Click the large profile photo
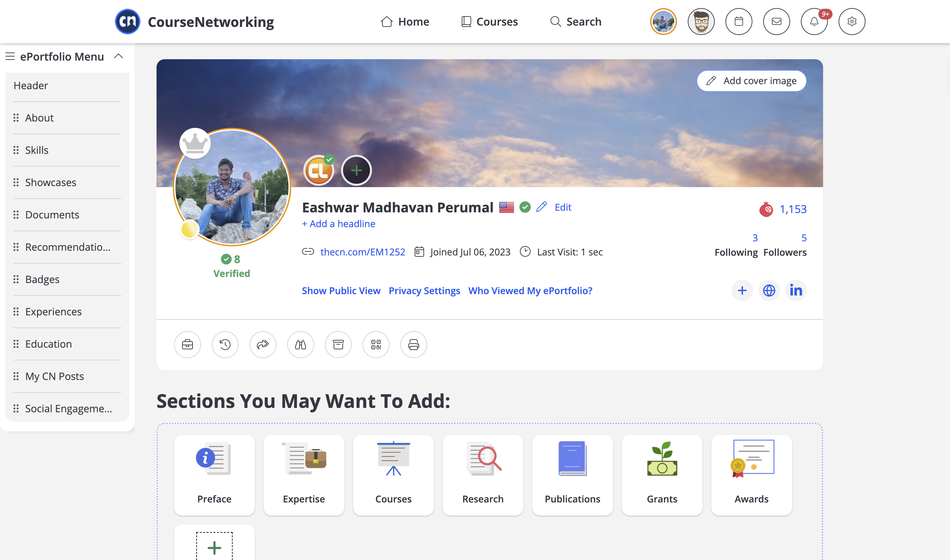The height and width of the screenshot is (560, 950). [232, 187]
